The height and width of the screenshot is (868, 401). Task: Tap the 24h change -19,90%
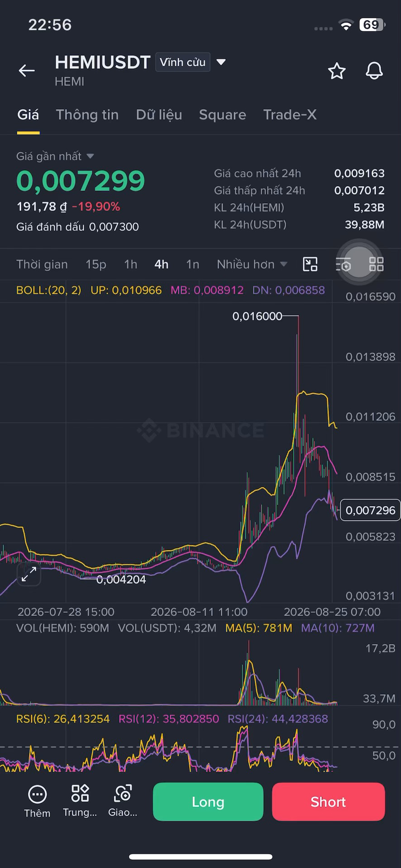tap(96, 207)
